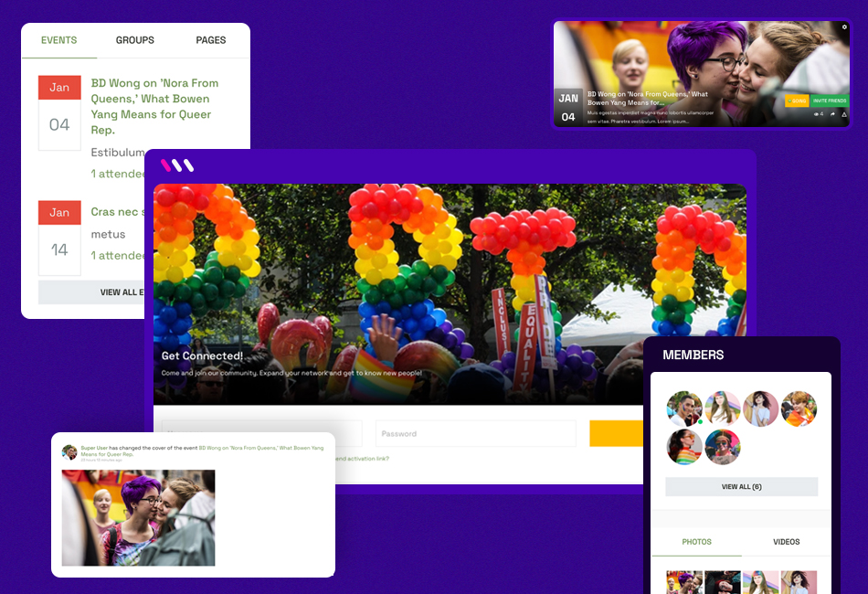
Task: Click the JAN 04 date badge on the event cover card
Action: [568, 107]
